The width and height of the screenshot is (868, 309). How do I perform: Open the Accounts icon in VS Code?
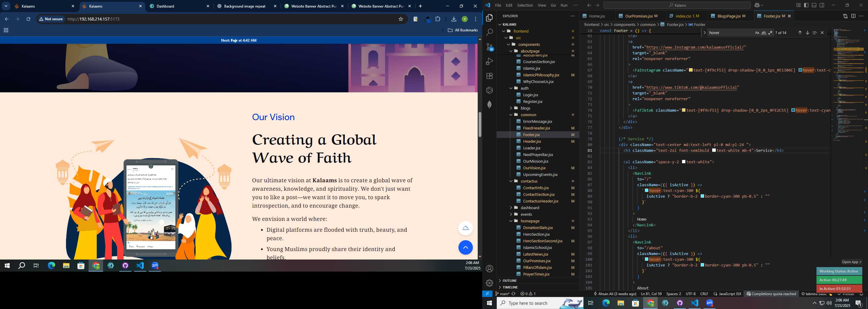pos(489,269)
